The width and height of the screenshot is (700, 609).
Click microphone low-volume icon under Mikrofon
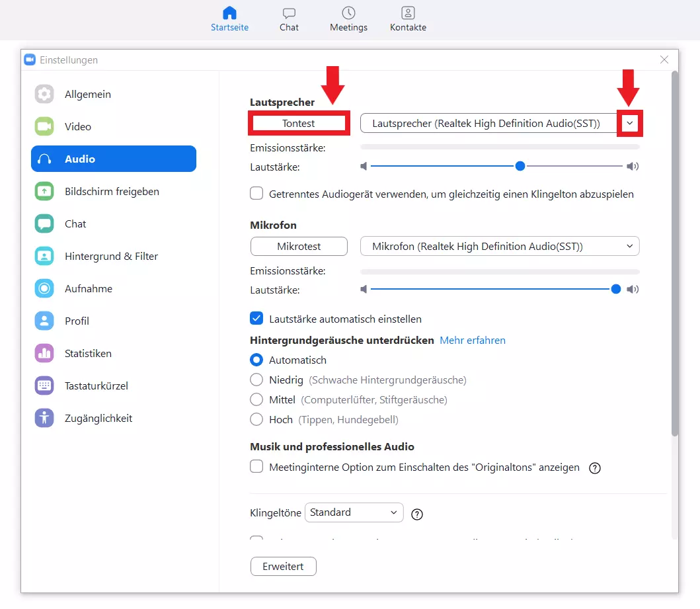tap(364, 290)
